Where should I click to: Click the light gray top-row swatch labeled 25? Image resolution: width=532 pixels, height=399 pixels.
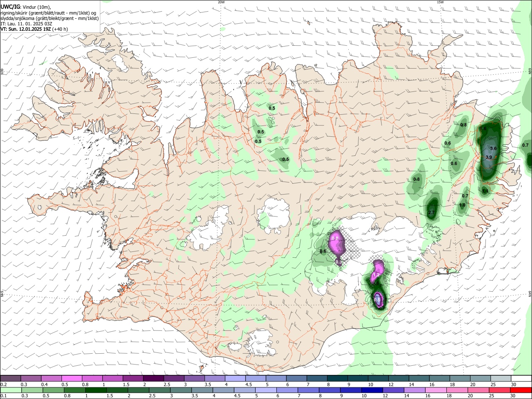point(501,379)
